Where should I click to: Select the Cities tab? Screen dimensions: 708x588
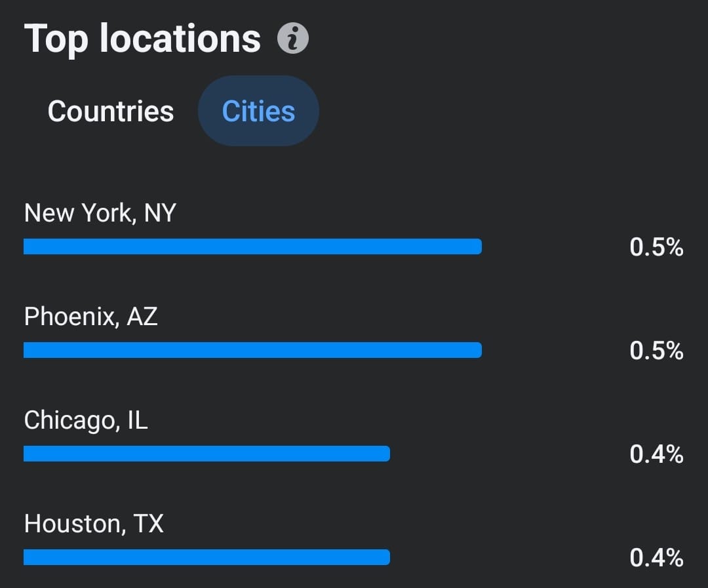[258, 111]
